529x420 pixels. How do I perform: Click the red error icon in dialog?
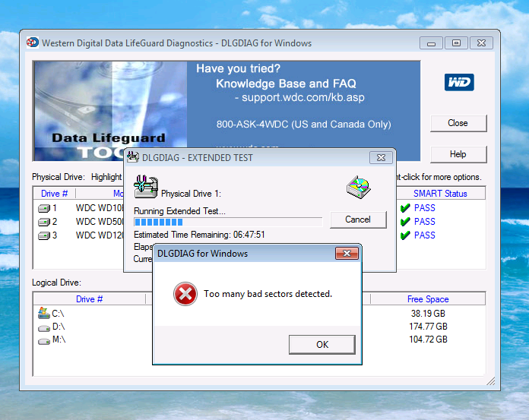(185, 295)
